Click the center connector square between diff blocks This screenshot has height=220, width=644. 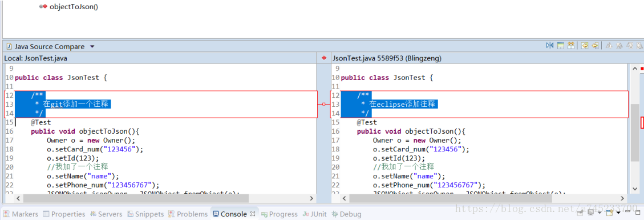pos(323,104)
